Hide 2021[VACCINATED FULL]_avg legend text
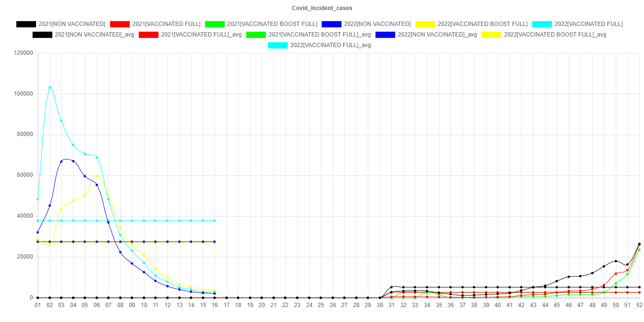The image size is (644, 322). coord(201,35)
